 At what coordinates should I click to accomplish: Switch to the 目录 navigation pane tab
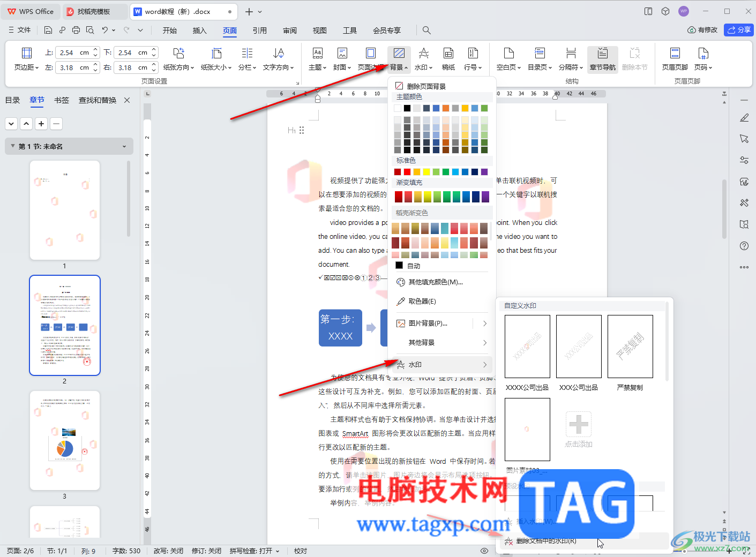point(12,100)
